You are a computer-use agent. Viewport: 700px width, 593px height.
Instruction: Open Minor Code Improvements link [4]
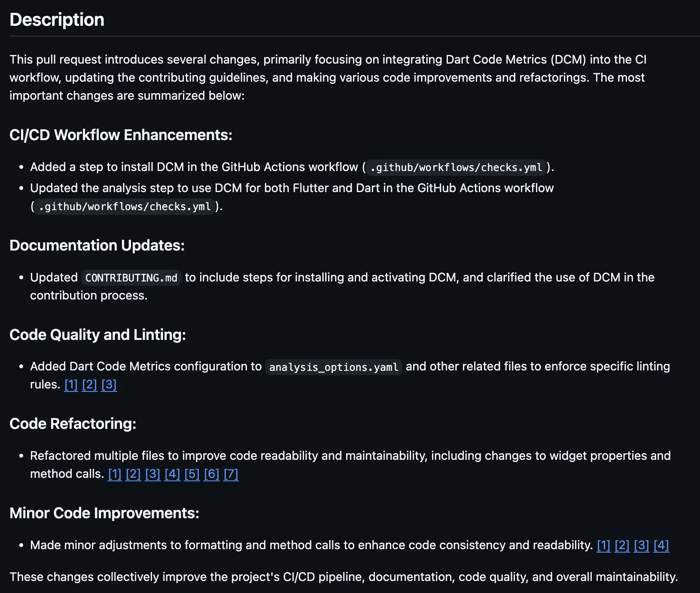tap(661, 545)
